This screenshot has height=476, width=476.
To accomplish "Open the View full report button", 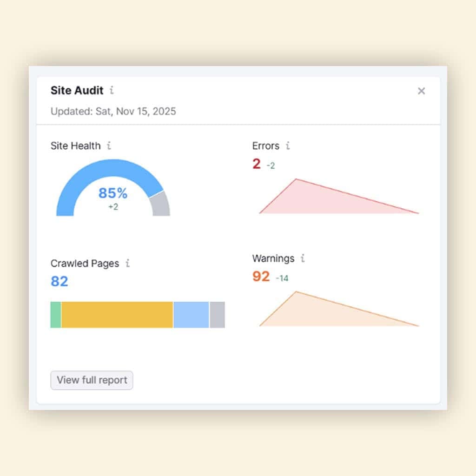I will click(x=92, y=380).
